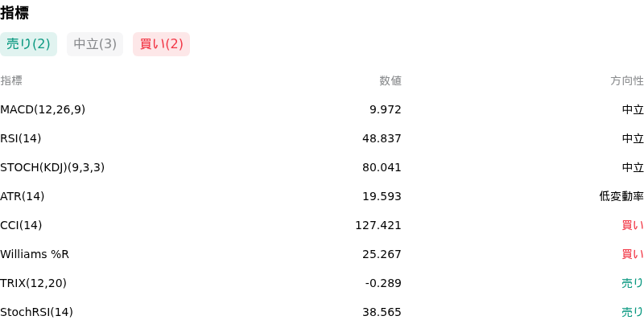Click the 指標 column header
Screen dimensions: 644x320
(x=11, y=81)
